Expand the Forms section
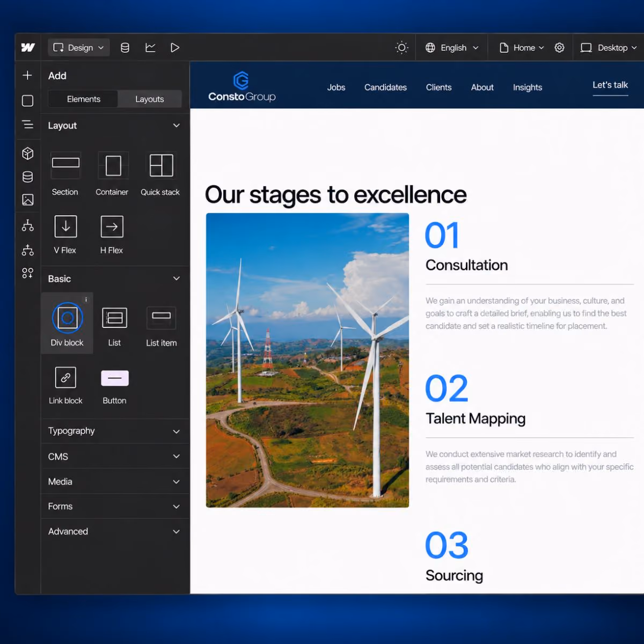Image resolution: width=644 pixels, height=644 pixels. coord(115,506)
